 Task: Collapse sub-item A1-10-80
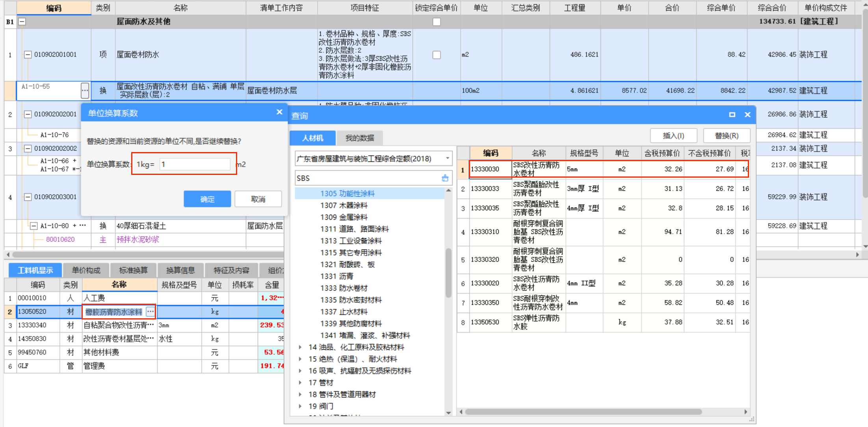point(34,226)
